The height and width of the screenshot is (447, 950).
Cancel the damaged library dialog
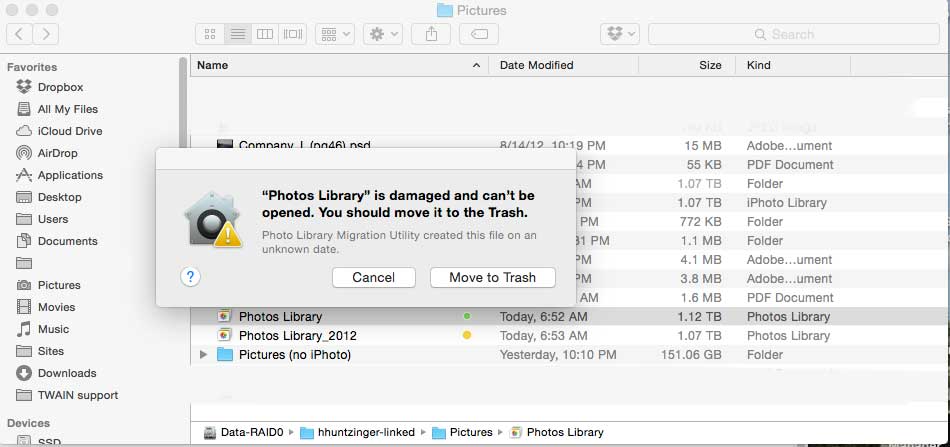click(373, 277)
